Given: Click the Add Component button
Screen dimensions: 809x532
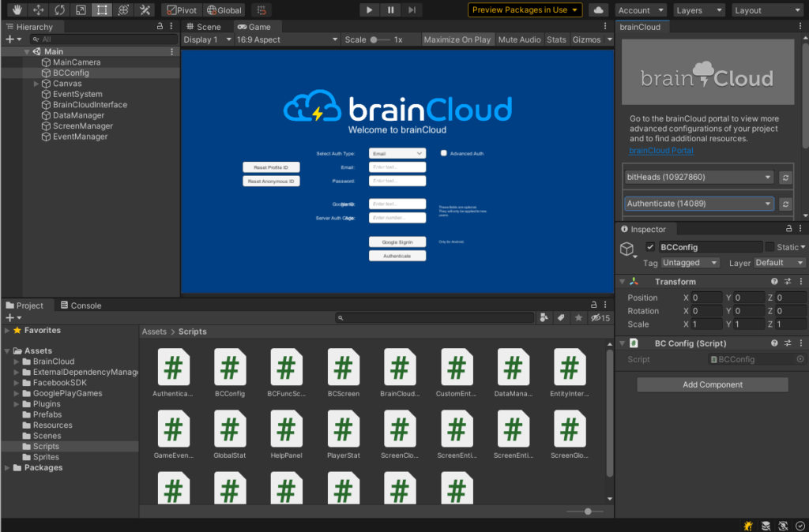Looking at the screenshot, I should click(x=713, y=384).
